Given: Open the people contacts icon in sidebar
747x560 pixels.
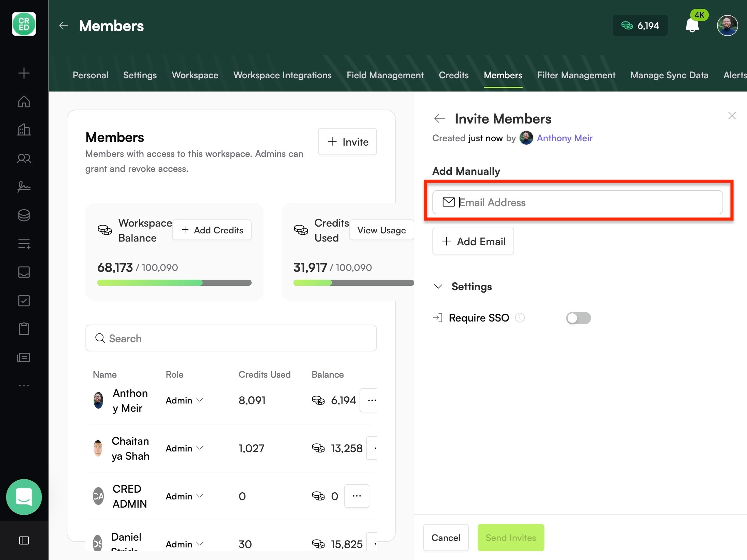Looking at the screenshot, I should 24,158.
